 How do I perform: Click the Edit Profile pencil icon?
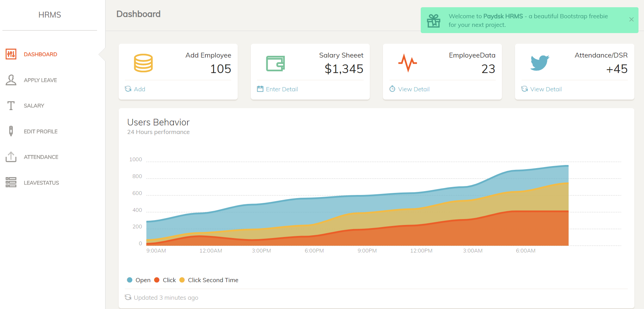tap(11, 131)
